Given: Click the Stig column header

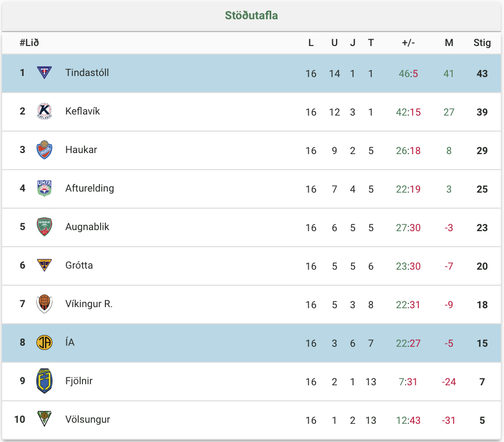Looking at the screenshot, I should coord(482,43).
